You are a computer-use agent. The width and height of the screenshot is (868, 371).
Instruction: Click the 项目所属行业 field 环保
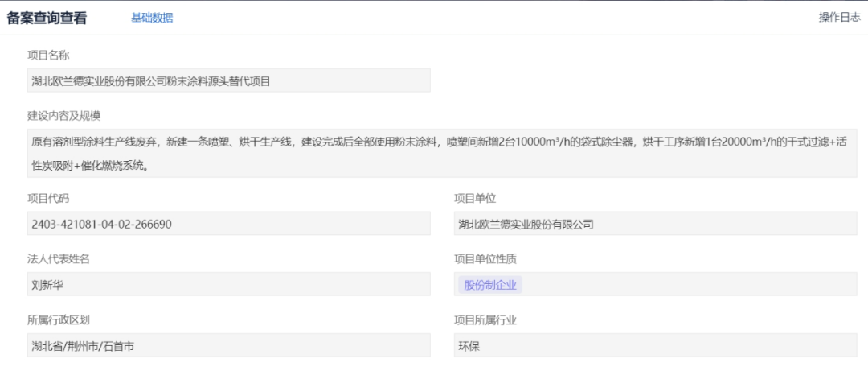656,345
